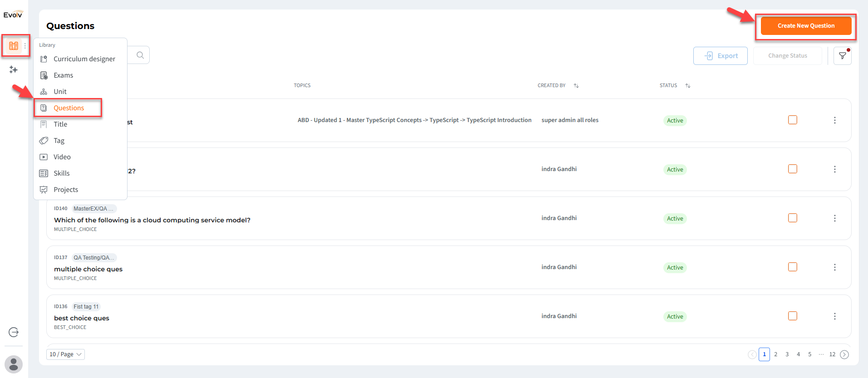
Task: Go to page 5
Action: [x=810, y=354]
